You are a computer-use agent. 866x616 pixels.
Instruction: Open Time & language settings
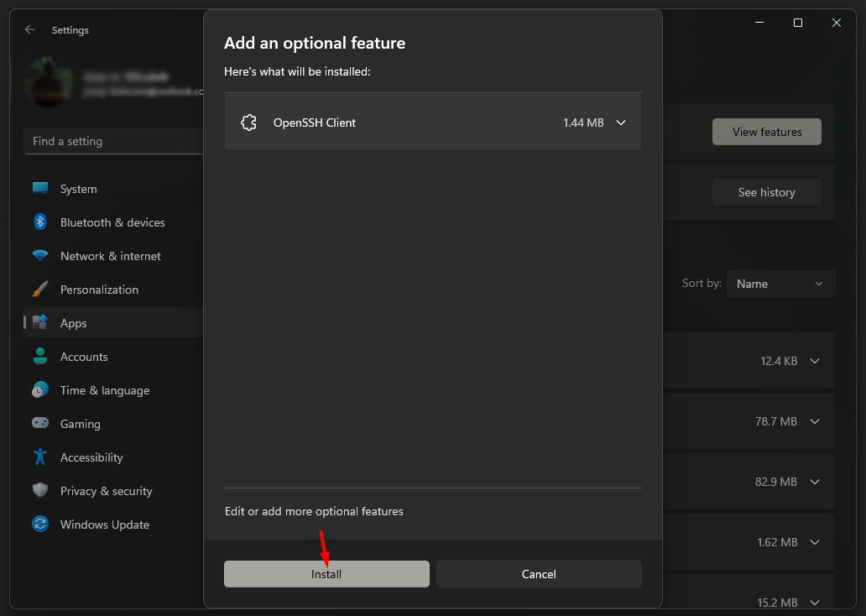(114, 390)
